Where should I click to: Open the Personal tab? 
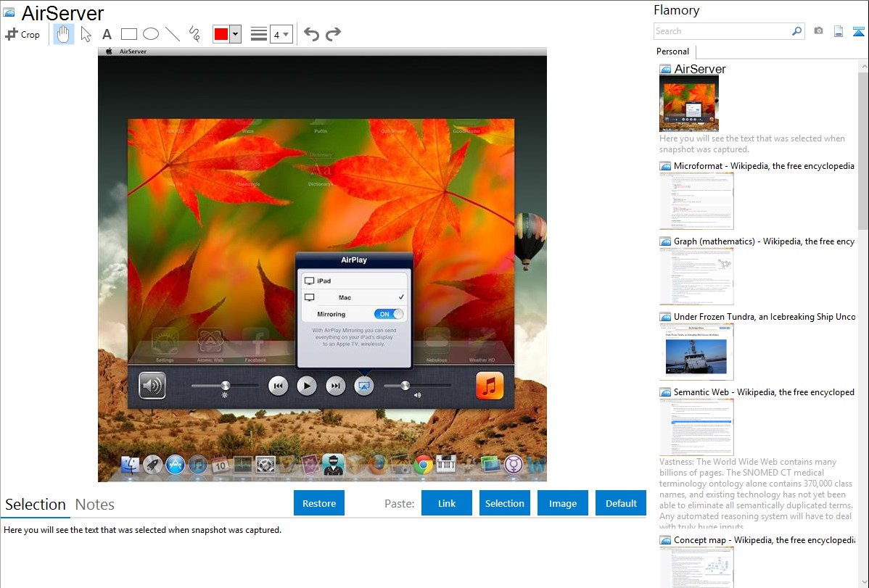[x=672, y=51]
